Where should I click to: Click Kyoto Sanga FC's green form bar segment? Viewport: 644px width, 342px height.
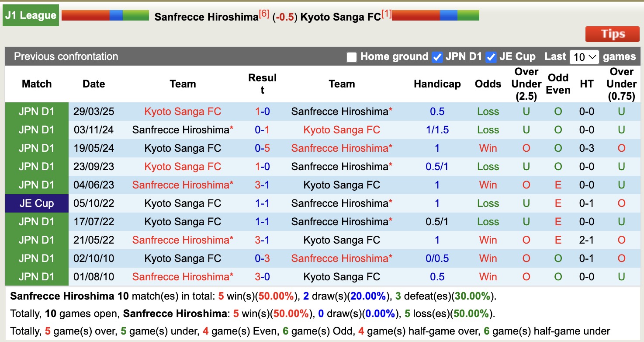(467, 15)
